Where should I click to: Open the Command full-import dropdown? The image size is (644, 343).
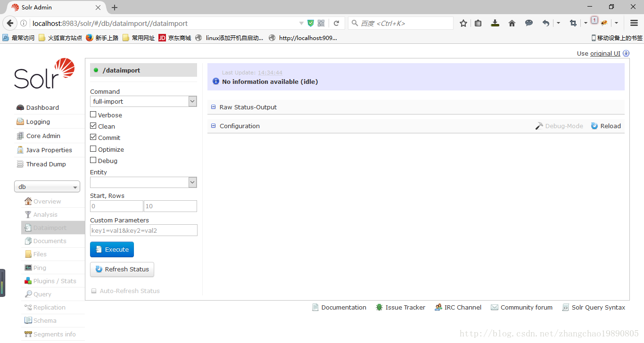(143, 101)
